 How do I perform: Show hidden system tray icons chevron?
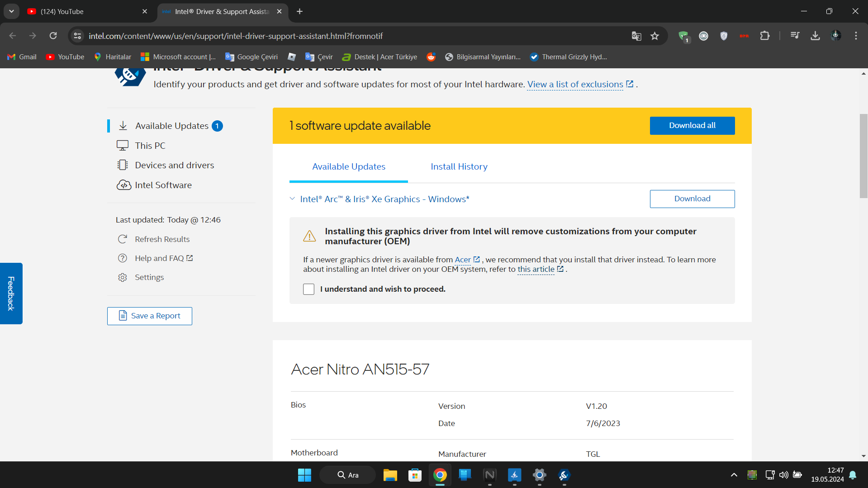pyautogui.click(x=734, y=475)
